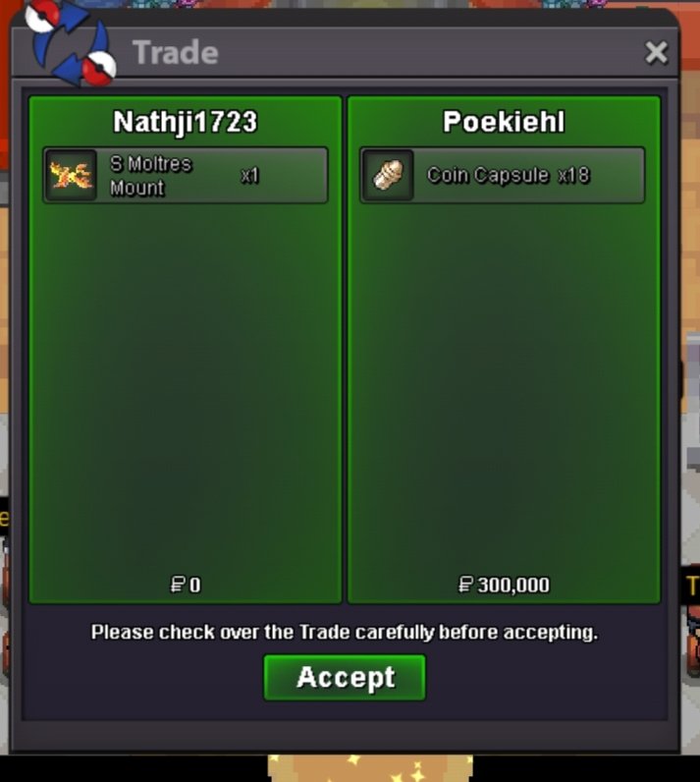This screenshot has width=700, height=782.
Task: Select the Coin Capsule x18 item row
Action: 503,176
